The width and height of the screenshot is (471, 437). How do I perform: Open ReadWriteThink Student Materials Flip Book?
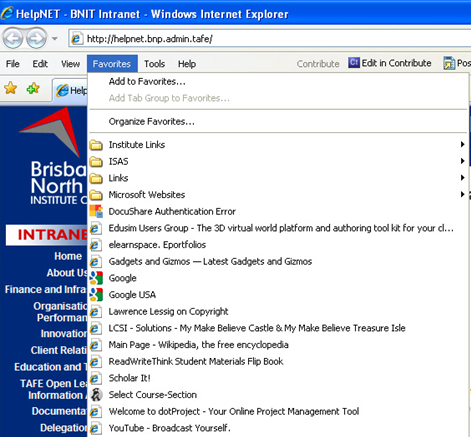pyautogui.click(x=196, y=362)
